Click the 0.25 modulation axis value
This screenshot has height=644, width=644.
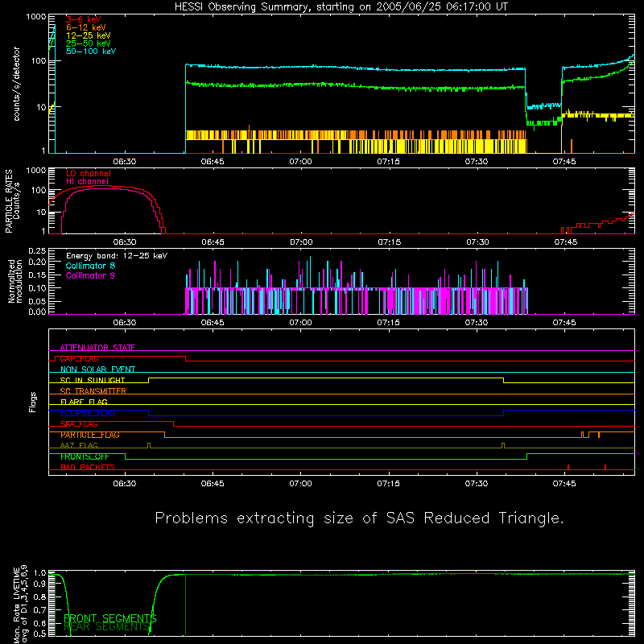pos(37,251)
